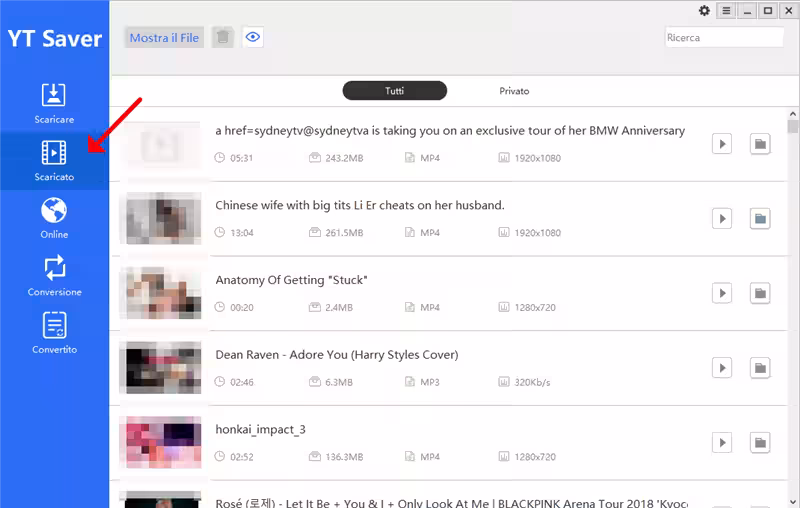Open the Online browser section
Viewport: 800px width, 508px height.
tap(54, 217)
